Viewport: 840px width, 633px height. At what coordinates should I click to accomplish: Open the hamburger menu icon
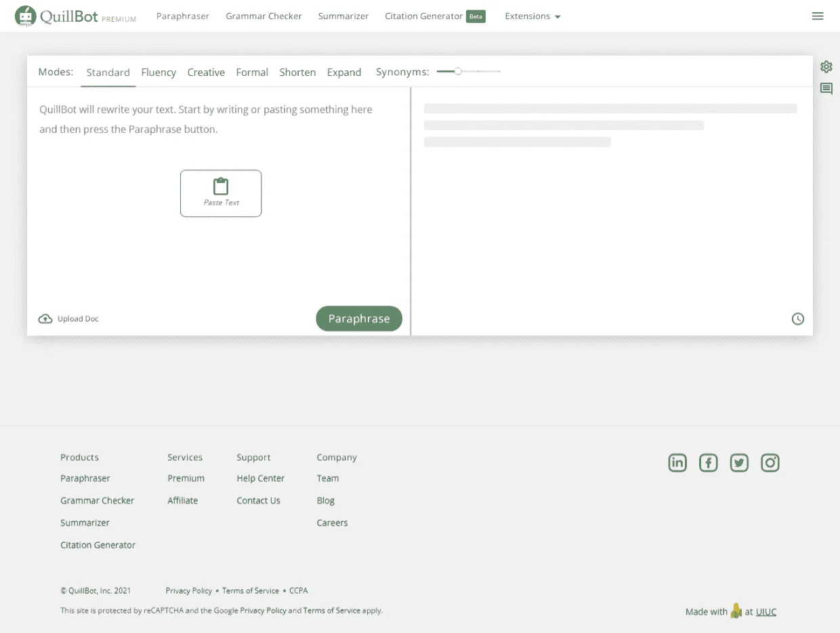818,16
